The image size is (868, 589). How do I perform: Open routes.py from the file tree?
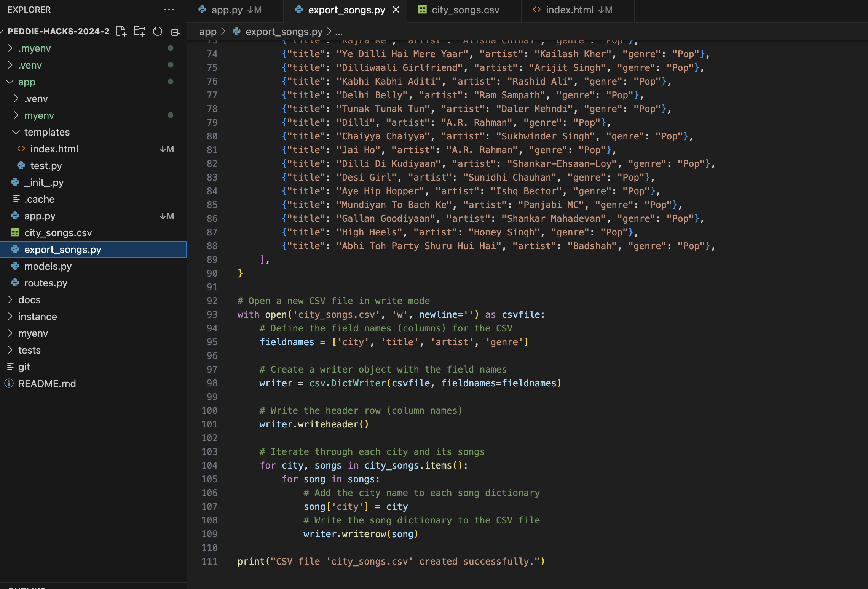tap(46, 283)
